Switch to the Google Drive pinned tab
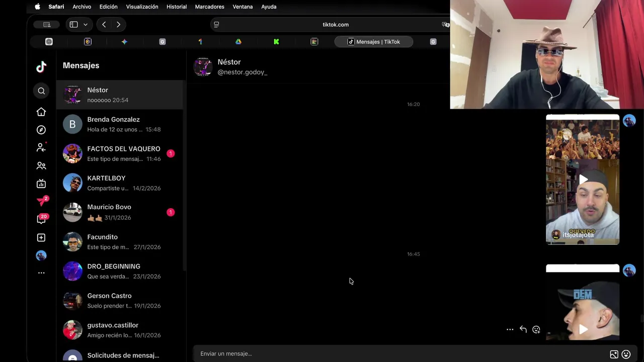This screenshot has width=644, height=362. pos(238,42)
